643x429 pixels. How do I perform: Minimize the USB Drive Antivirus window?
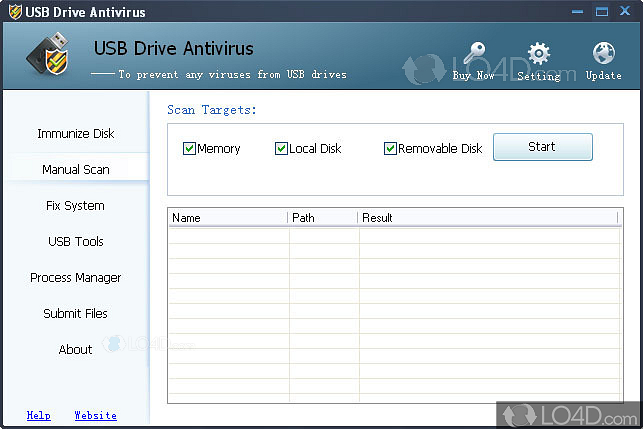click(x=577, y=11)
